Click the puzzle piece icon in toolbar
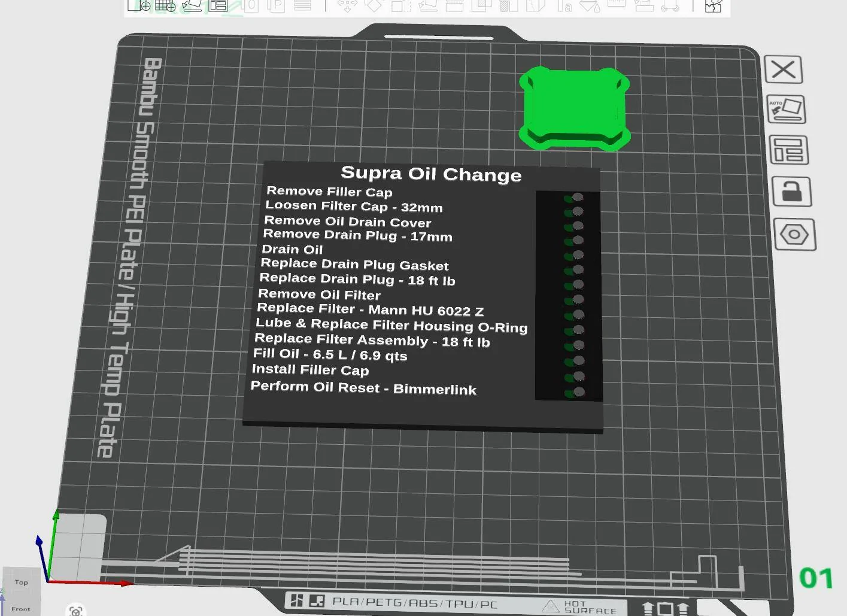Viewport: 847px width, 616px height. click(x=713, y=5)
